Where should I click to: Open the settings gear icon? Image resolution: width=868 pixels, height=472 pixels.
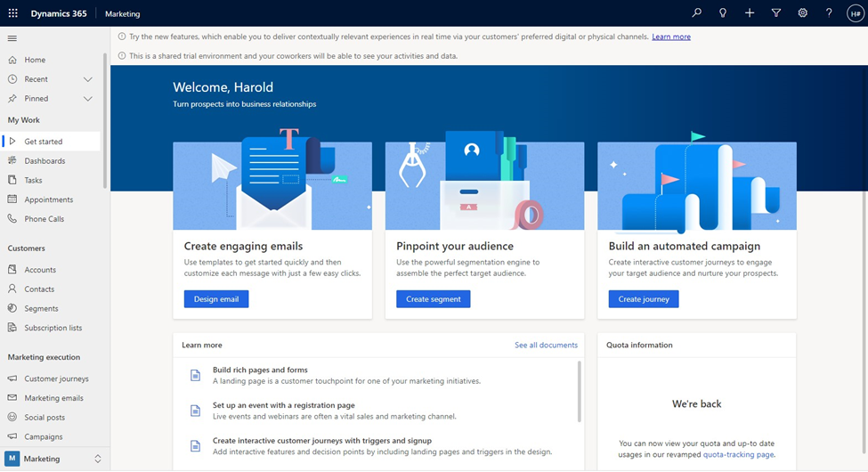(x=803, y=13)
